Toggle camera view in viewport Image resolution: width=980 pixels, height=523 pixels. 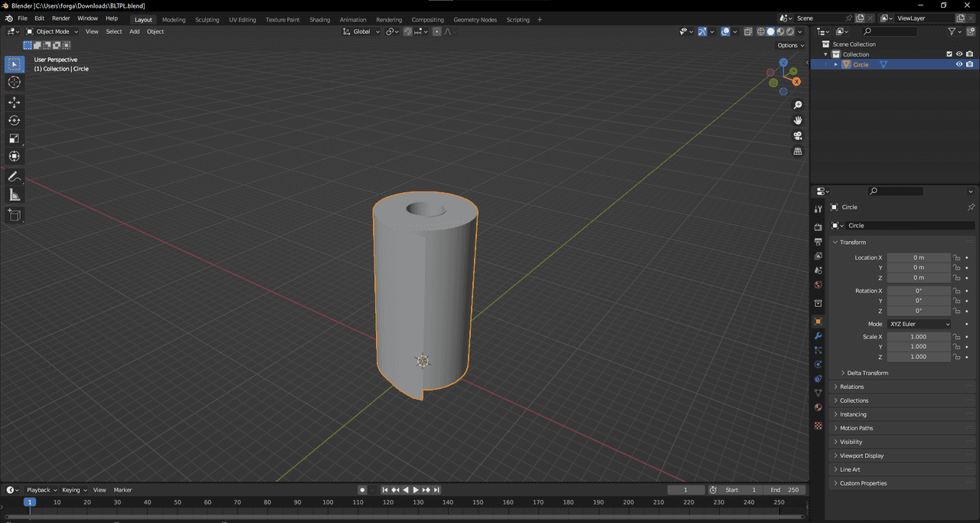(x=798, y=136)
